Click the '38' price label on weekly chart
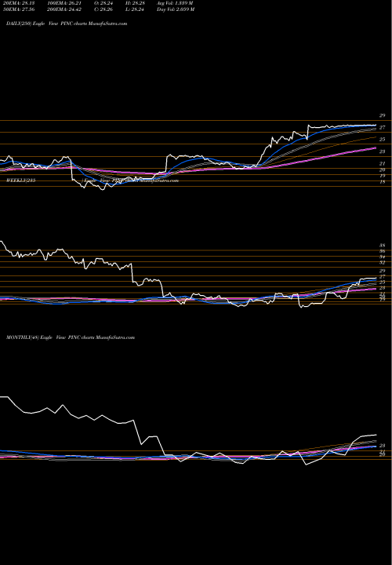The image size is (392, 565). coord(383,245)
